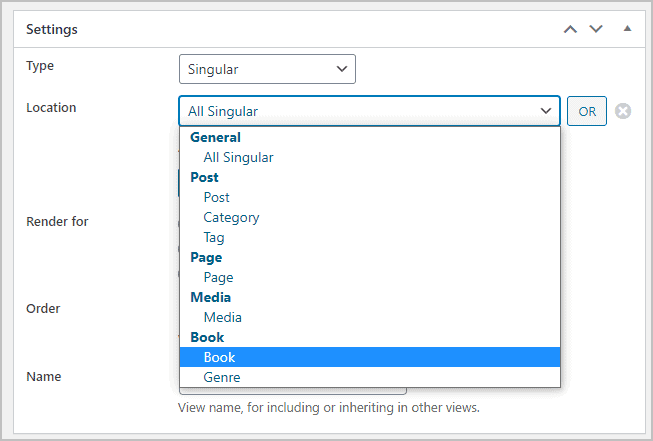Click the Location dropdown chevron arrow
Image resolution: width=653 pixels, height=441 pixels.
pyautogui.click(x=546, y=111)
